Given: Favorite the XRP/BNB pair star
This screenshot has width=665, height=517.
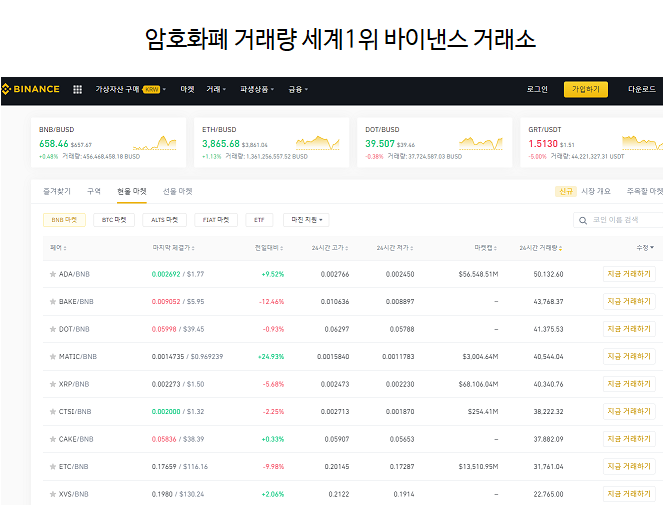Looking at the screenshot, I should pyautogui.click(x=53, y=384).
